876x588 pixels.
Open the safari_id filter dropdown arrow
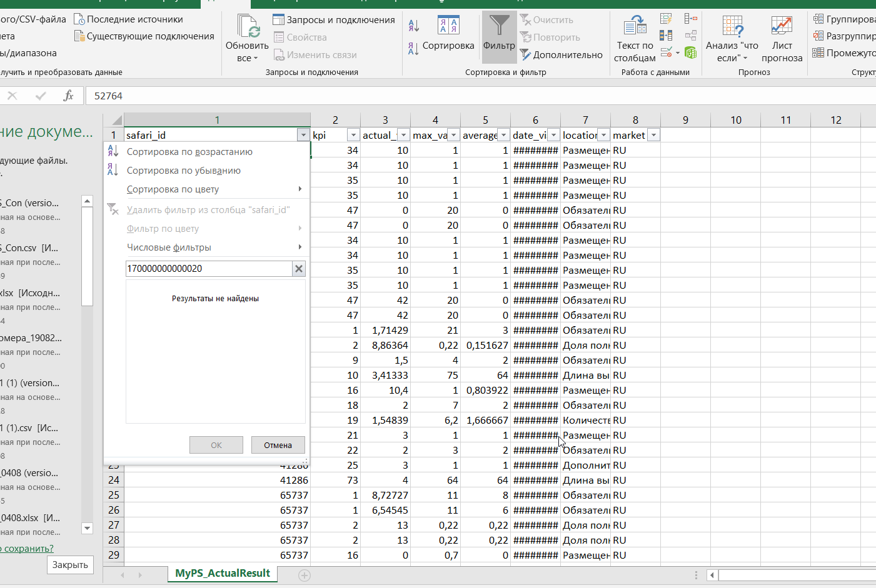303,135
